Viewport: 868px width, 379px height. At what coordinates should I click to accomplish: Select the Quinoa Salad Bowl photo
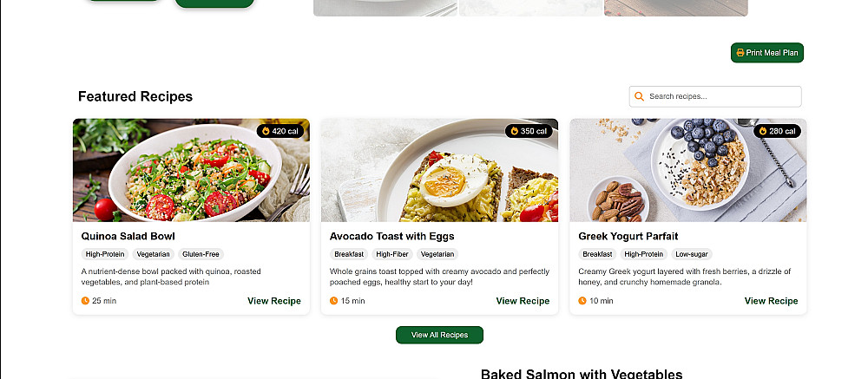click(x=191, y=171)
